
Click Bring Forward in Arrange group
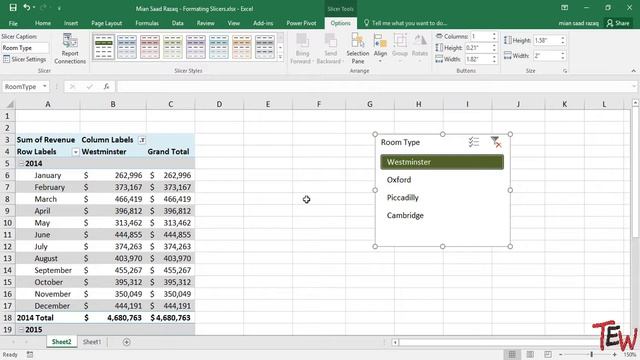tap(302, 49)
